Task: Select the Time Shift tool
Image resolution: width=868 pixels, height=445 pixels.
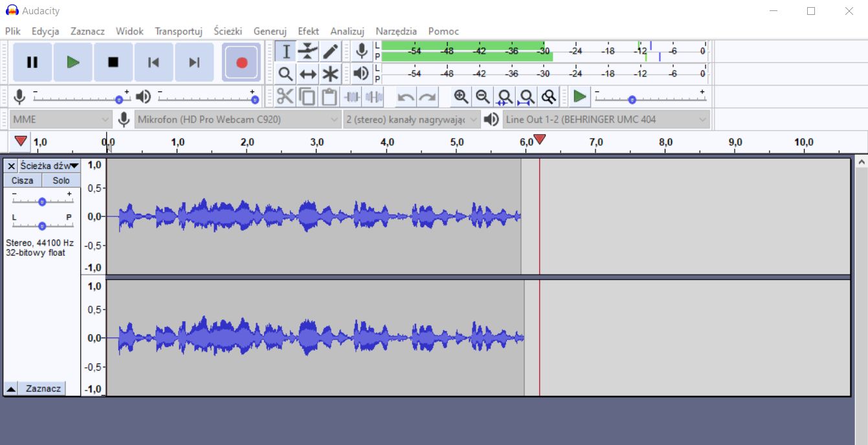Action: (307, 73)
